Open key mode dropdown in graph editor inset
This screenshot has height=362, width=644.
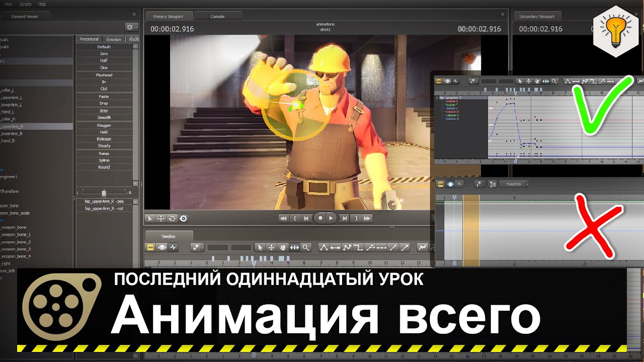pos(473,81)
